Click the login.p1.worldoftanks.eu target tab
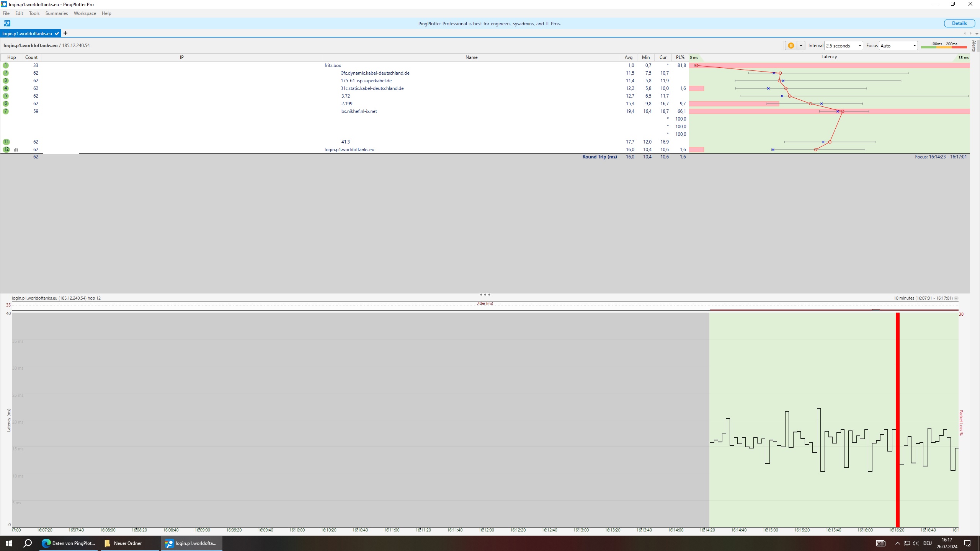 27,34
